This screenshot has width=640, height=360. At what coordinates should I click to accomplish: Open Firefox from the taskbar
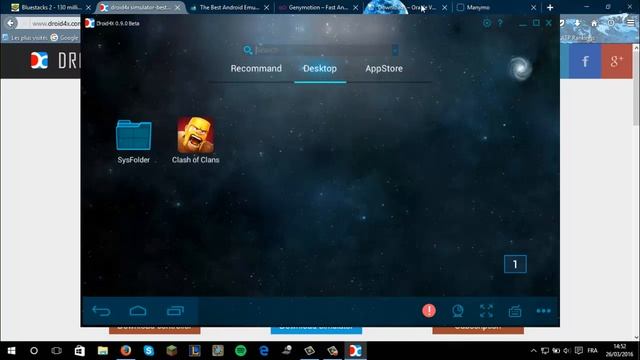[x=126, y=351]
